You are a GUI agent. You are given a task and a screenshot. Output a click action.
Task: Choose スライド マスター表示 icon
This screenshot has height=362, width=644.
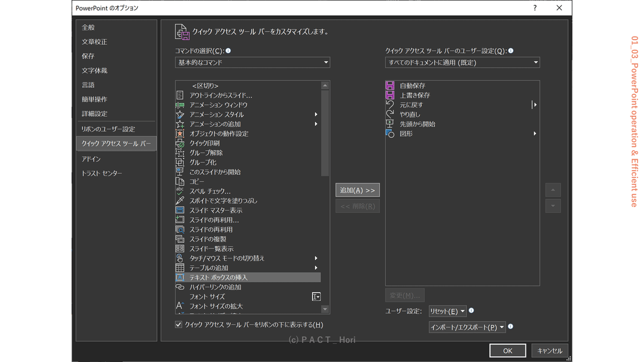180,210
